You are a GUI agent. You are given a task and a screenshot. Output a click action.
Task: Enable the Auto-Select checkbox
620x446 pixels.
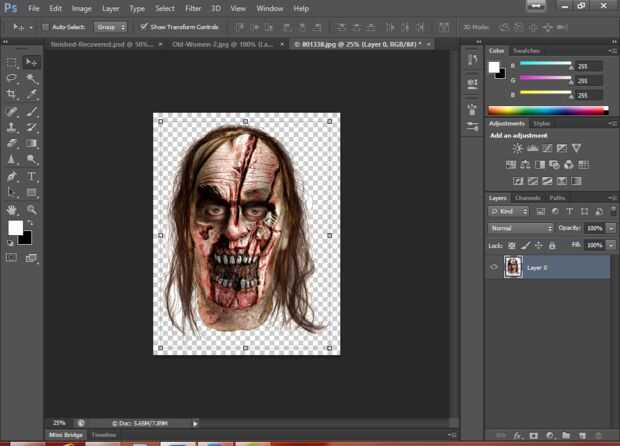[46, 27]
